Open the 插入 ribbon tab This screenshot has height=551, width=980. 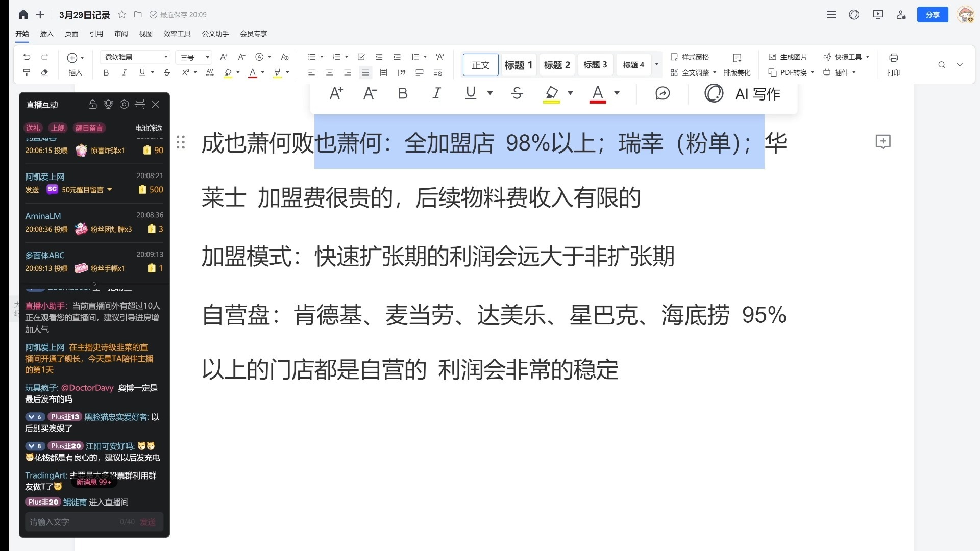[46, 34]
